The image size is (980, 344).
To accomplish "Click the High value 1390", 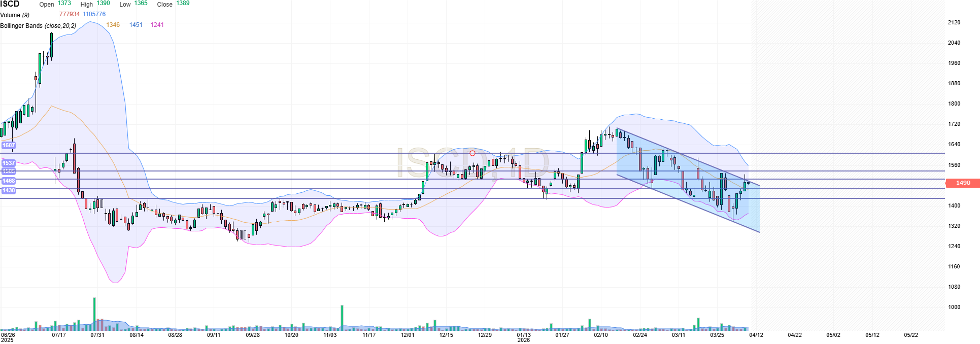I will tap(103, 3).
